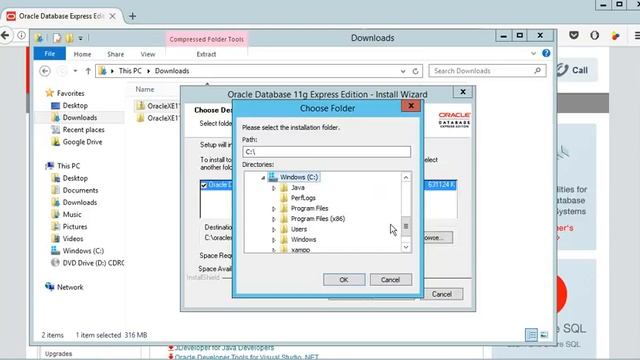Screen dimensions: 640x360
Task: Click the search magnifier in Explorer
Action: point(538,71)
